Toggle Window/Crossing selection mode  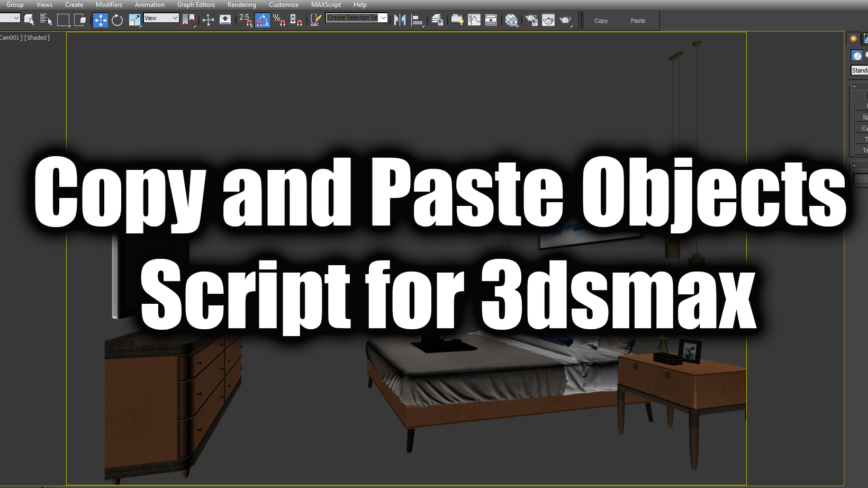coord(80,20)
